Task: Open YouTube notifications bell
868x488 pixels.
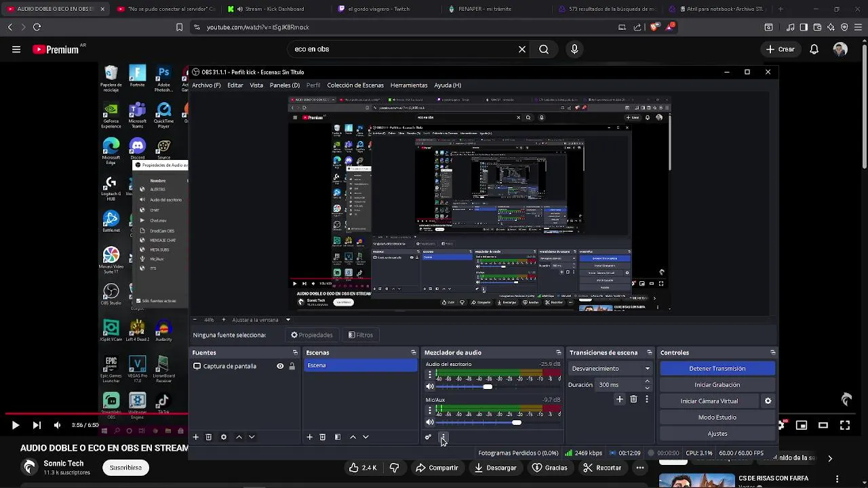Action: [814, 49]
